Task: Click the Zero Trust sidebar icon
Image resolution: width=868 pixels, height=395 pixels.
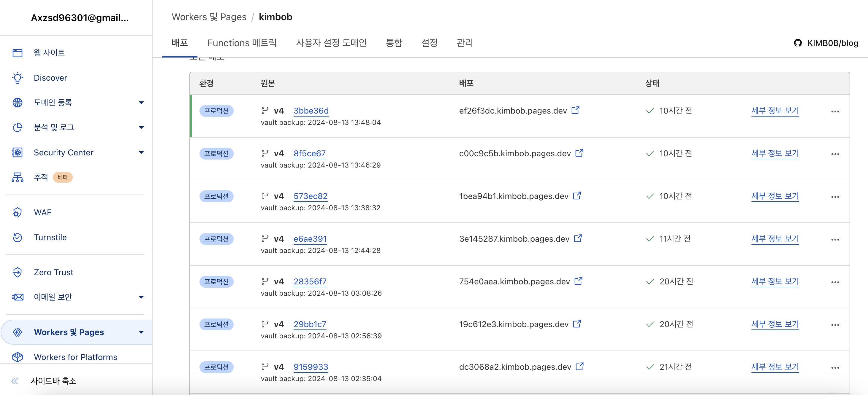Action: [18, 272]
